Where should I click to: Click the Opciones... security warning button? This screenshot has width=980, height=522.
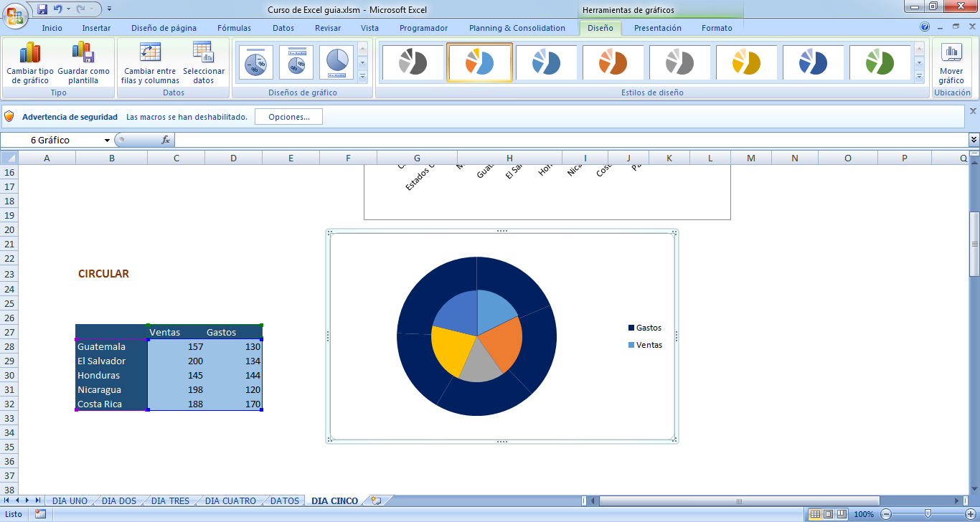point(288,117)
